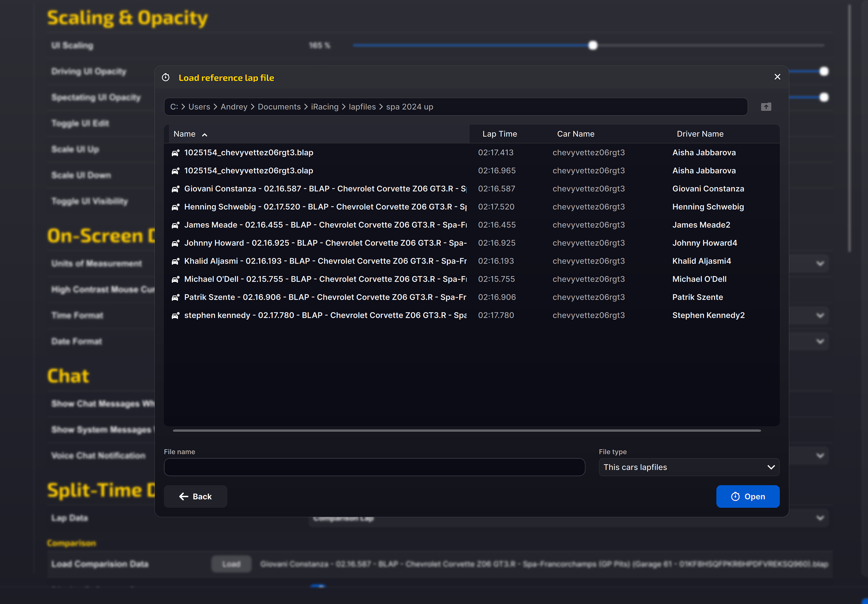Image resolution: width=868 pixels, height=604 pixels.
Task: Close the Load reference lap file dialog
Action: point(777,77)
